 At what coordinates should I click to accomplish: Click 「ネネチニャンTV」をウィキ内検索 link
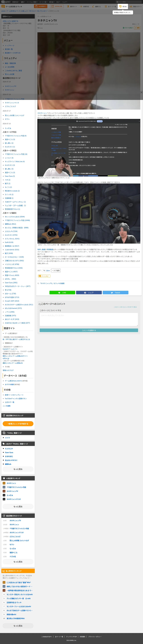click(x=52, y=284)
